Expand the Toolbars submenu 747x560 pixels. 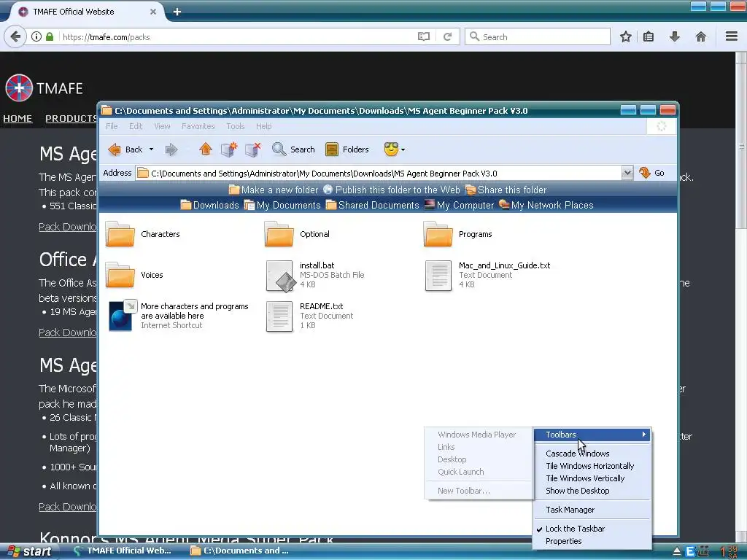(592, 435)
